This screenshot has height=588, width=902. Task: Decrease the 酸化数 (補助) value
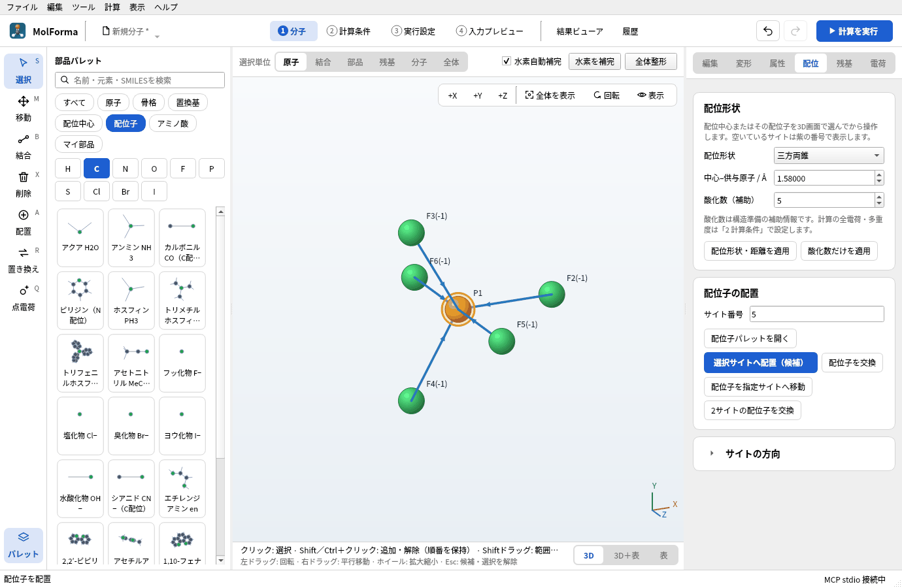click(x=879, y=203)
